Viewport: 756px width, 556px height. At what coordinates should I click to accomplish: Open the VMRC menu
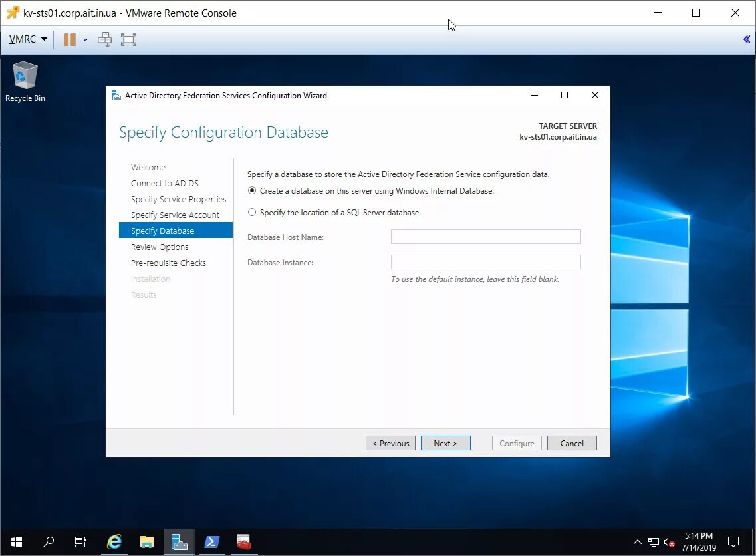coord(28,39)
